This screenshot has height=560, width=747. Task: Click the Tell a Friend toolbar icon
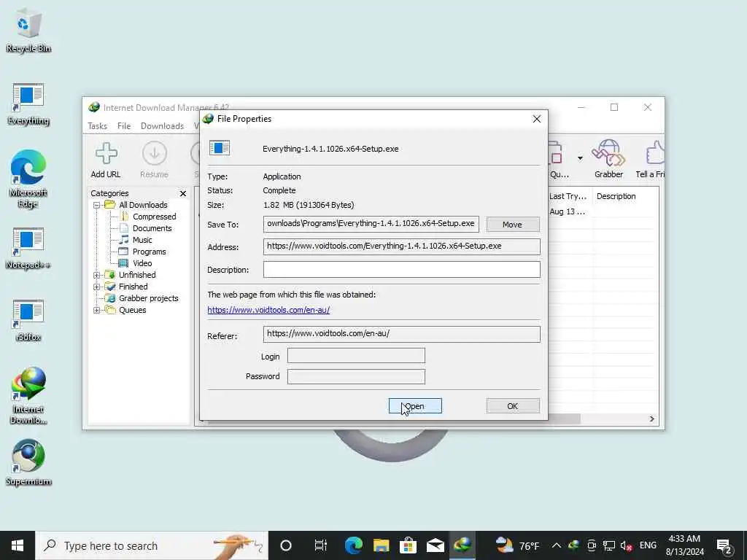[650, 159]
